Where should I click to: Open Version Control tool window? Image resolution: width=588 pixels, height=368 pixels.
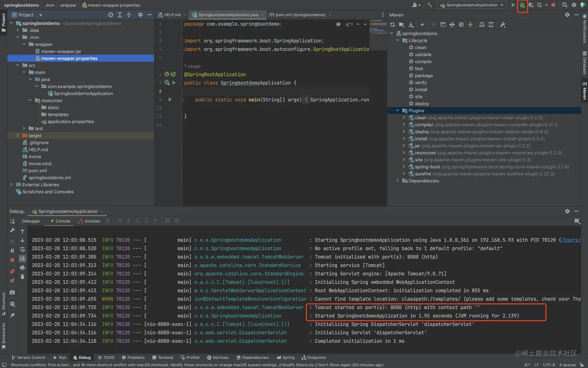tap(28, 357)
